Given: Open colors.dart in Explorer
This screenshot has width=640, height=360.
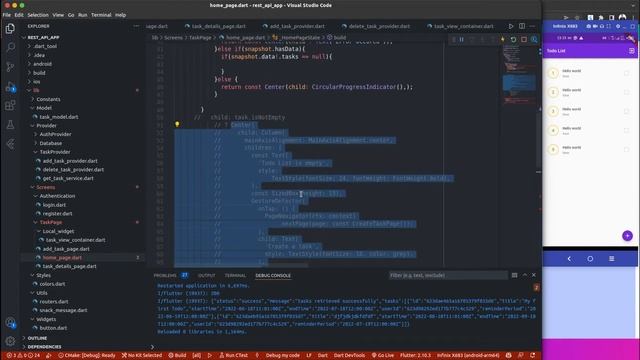Looking at the screenshot, I should (52, 284).
